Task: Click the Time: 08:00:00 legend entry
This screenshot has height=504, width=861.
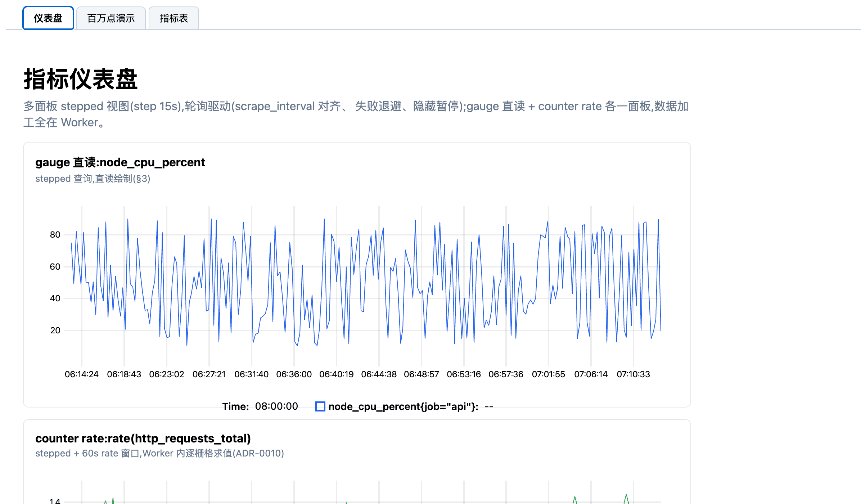Action: tap(260, 406)
